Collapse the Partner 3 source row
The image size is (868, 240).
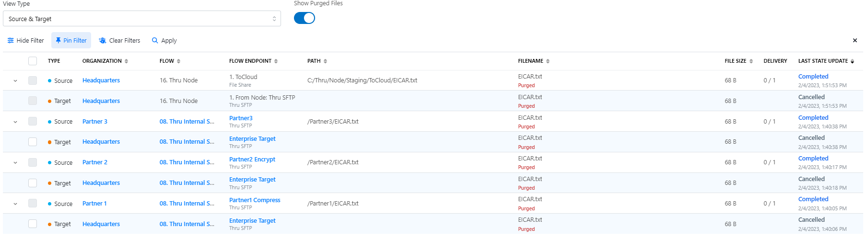pos(15,122)
